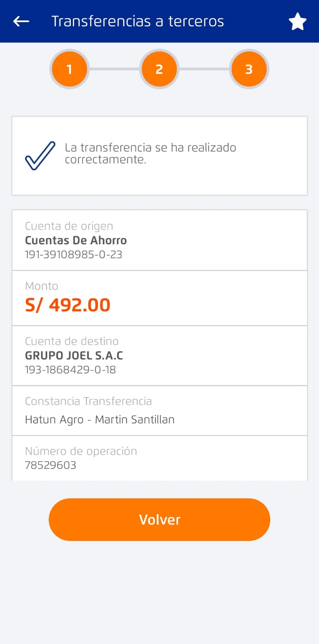The image size is (319, 644).
Task: Tap the back arrow icon
Action: point(21,21)
